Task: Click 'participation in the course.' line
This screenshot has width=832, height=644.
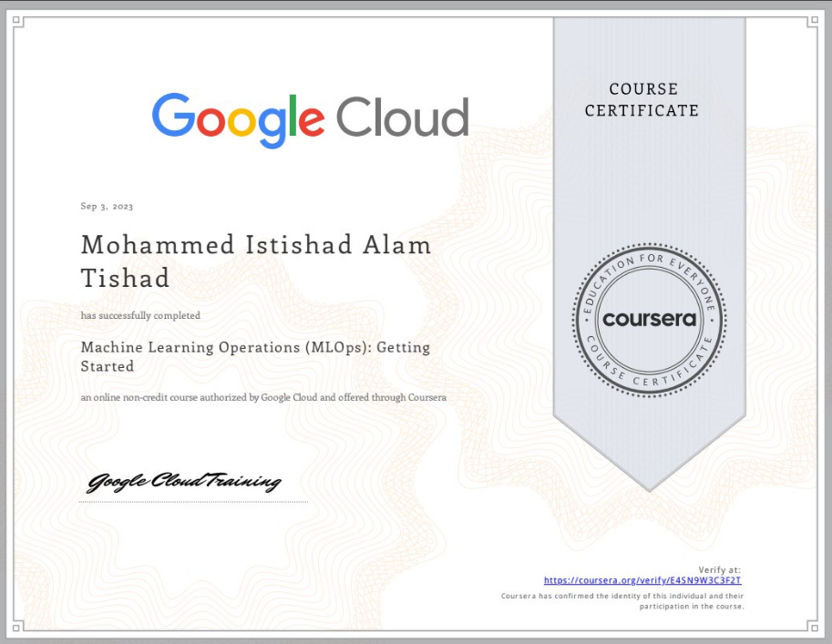Action: coord(692,607)
